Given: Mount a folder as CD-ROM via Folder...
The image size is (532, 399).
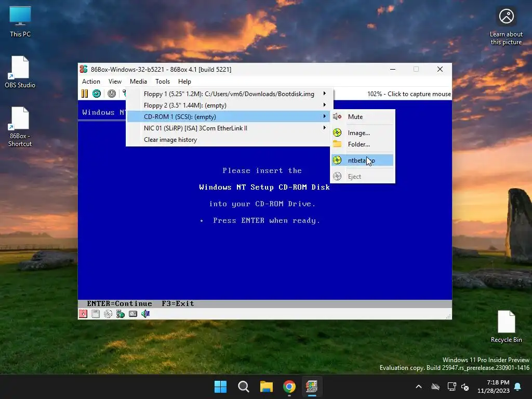Looking at the screenshot, I should click(362, 144).
